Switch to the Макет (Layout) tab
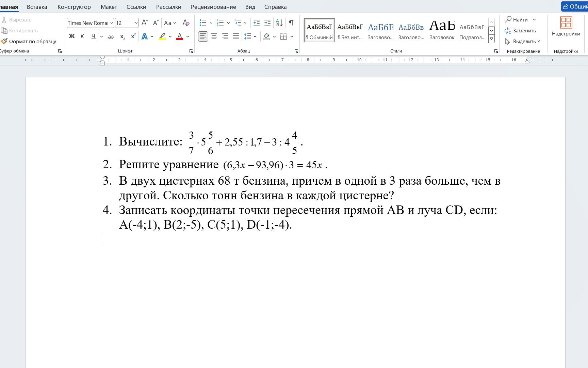The height and width of the screenshot is (368, 588). (109, 7)
